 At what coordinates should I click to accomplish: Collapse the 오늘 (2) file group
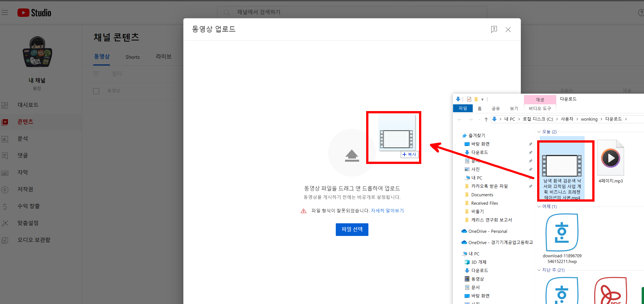[539, 132]
